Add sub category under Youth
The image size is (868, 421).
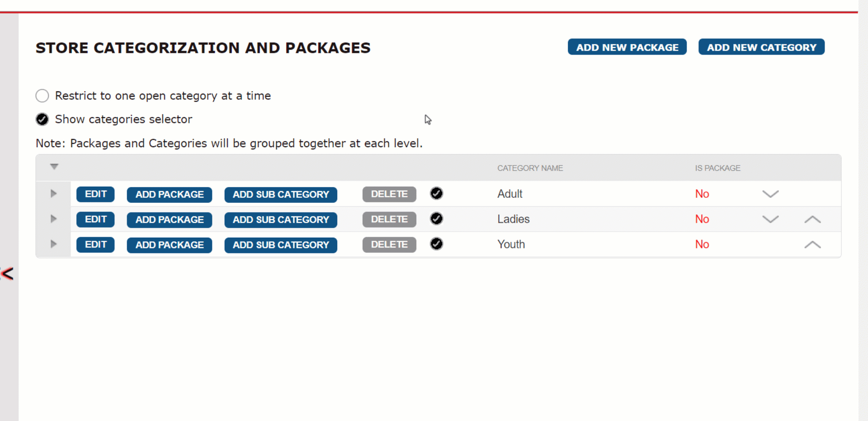(281, 245)
